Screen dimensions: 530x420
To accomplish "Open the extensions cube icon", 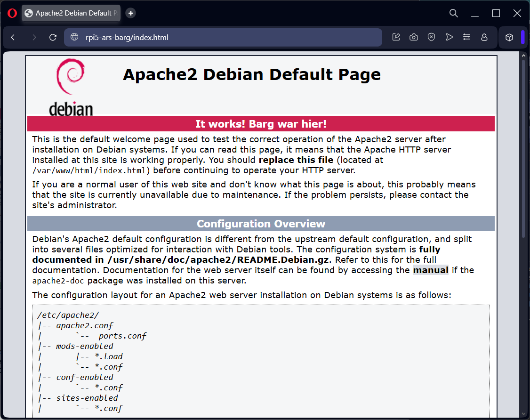I will pos(509,38).
